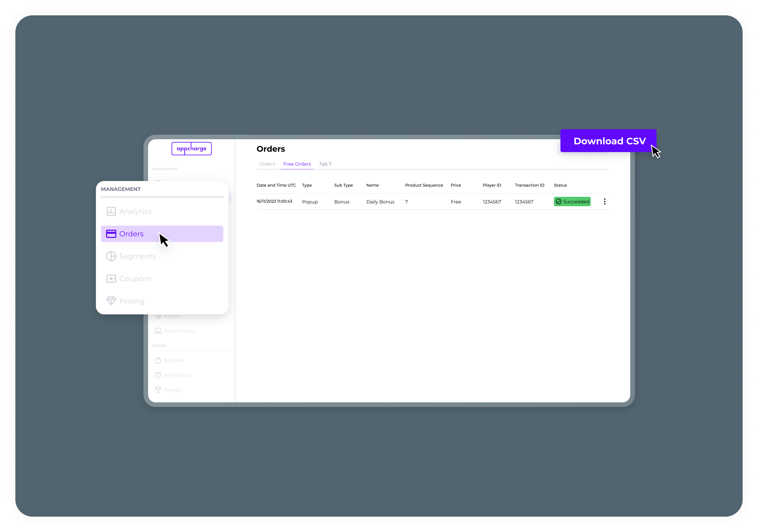
Task: Open the three-dot row actions menu
Action: (605, 201)
